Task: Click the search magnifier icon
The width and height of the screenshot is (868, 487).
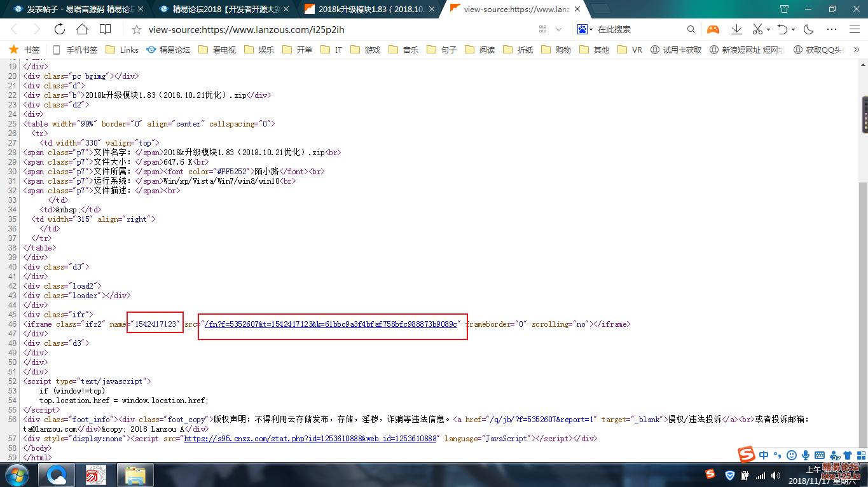Action: coord(691,29)
